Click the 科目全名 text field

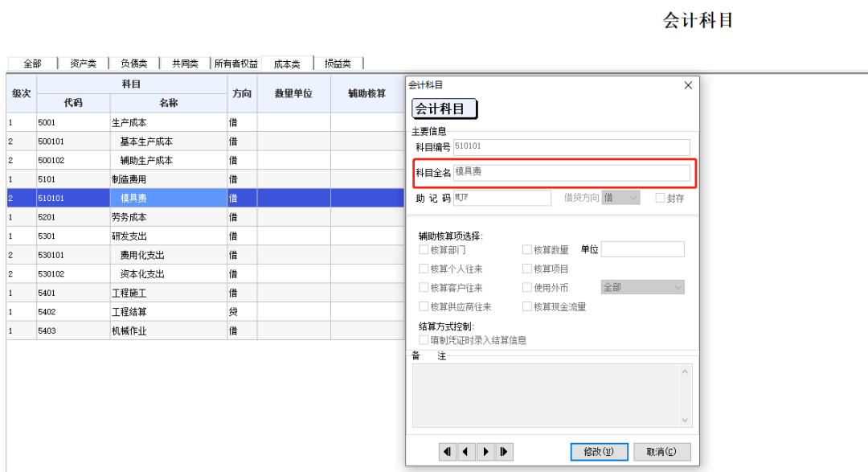click(x=571, y=172)
